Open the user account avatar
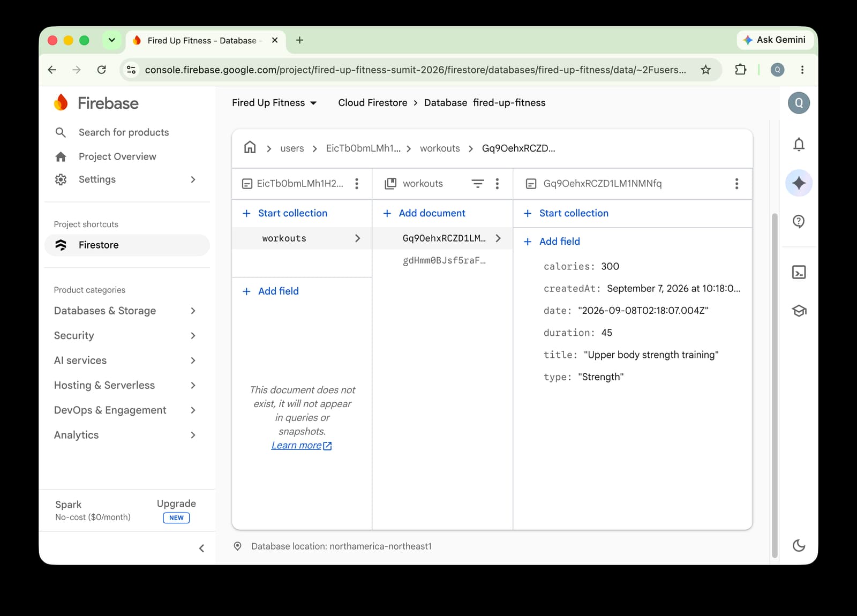This screenshot has height=616, width=857. click(x=799, y=103)
